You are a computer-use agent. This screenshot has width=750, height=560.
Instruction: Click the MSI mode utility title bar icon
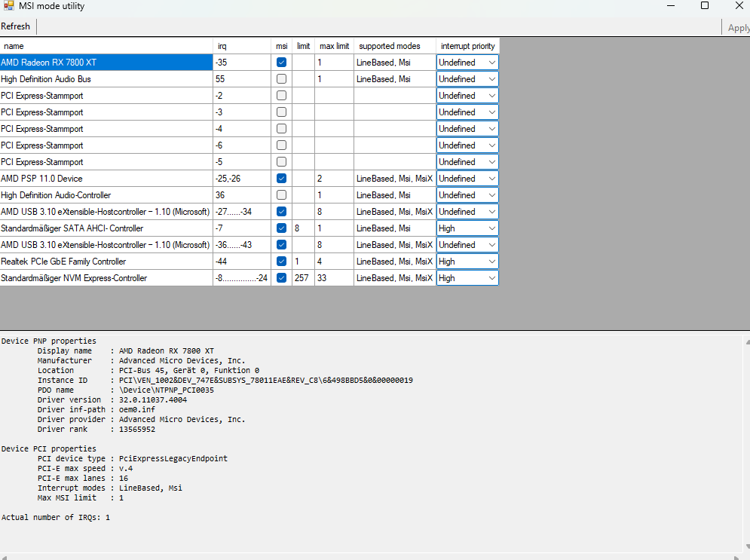8,6
